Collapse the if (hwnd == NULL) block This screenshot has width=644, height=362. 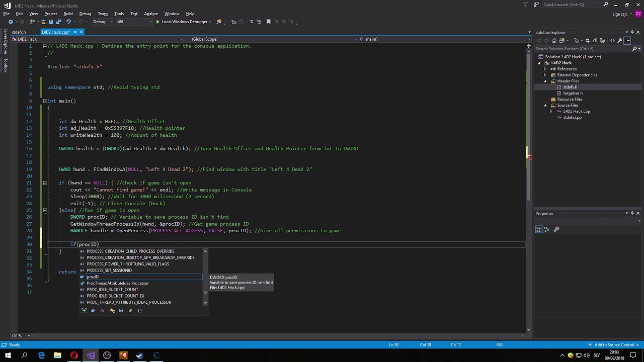tap(45, 183)
